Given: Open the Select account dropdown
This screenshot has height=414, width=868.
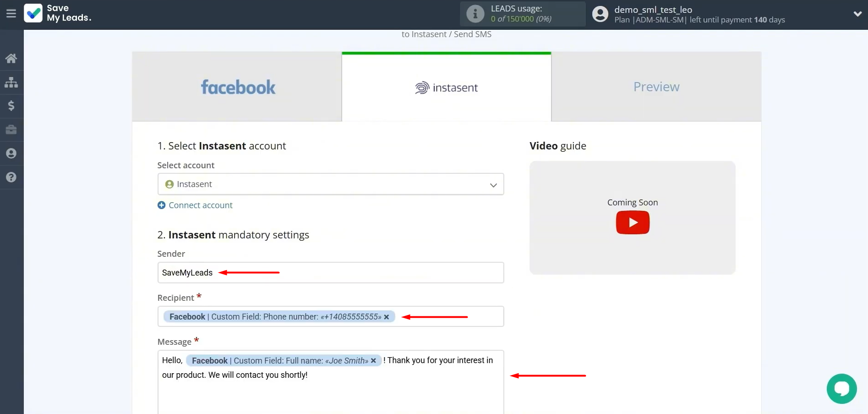Looking at the screenshot, I should coord(331,184).
